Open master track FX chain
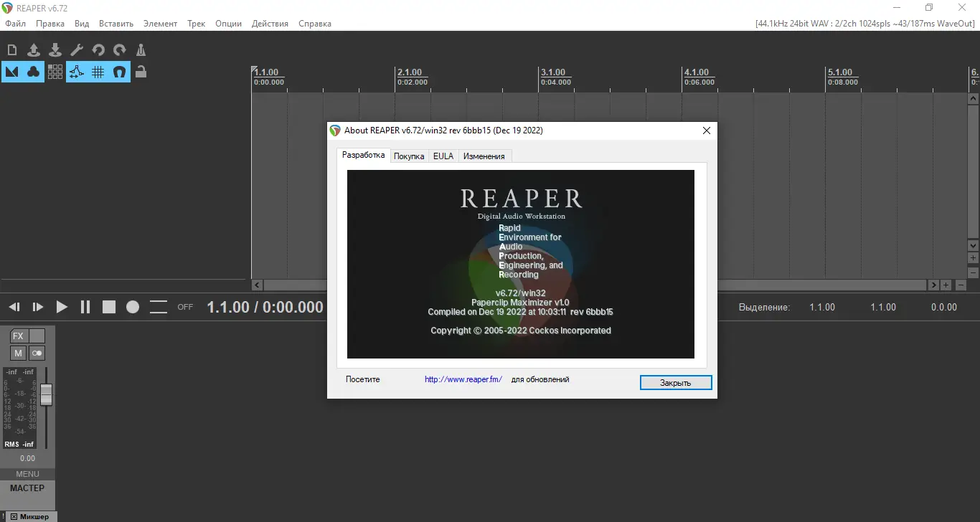 click(18, 336)
